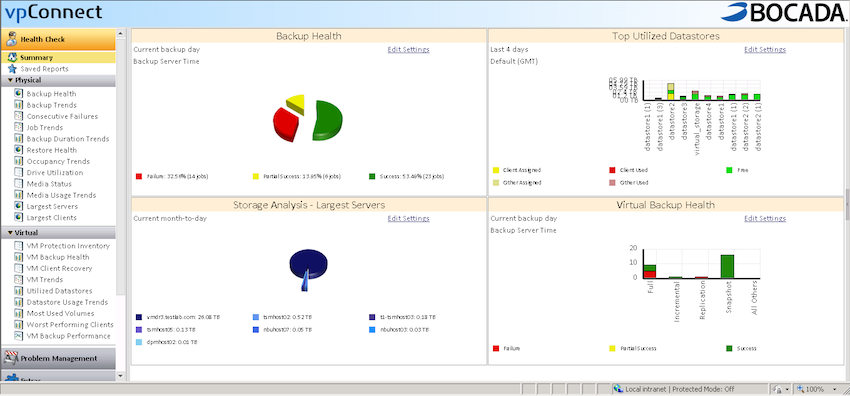Edit settings of Backup Health panel
Image resolution: width=850 pixels, height=396 pixels.
408,49
